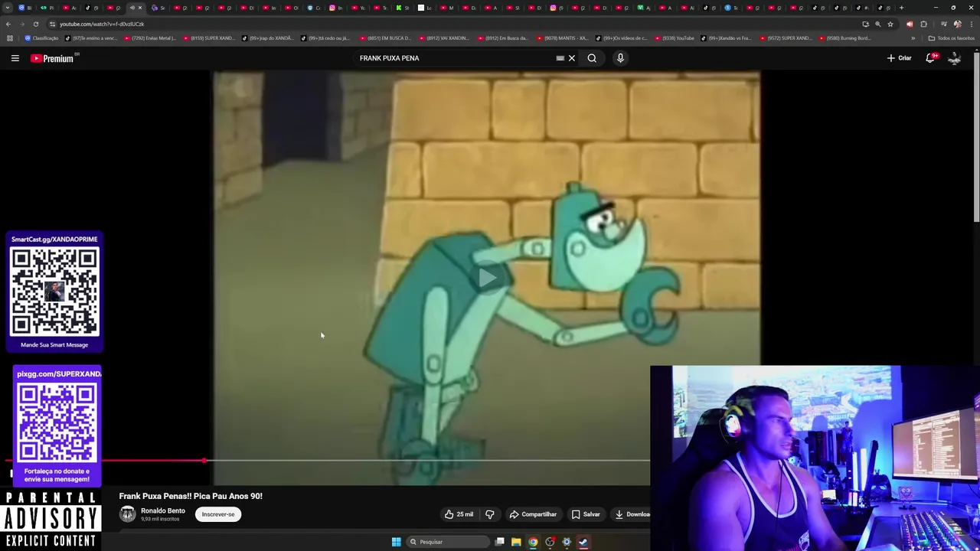
Task: Go to YouTube Premium home logo
Action: [x=52, y=58]
